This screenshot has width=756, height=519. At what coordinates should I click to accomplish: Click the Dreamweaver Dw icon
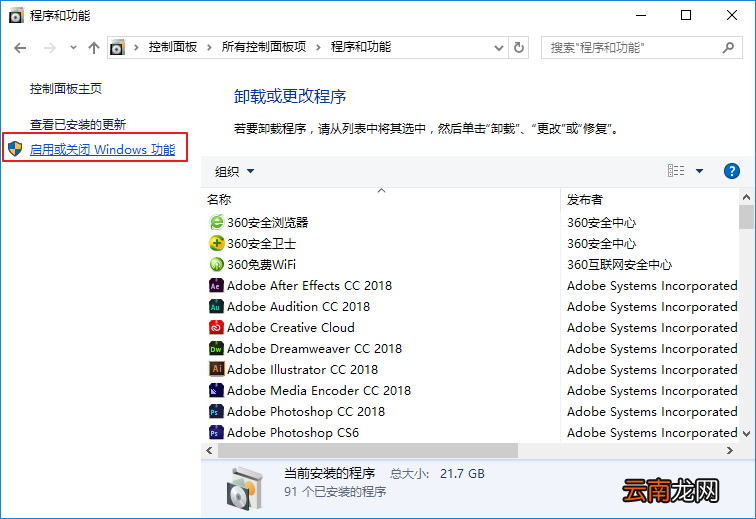coord(216,348)
